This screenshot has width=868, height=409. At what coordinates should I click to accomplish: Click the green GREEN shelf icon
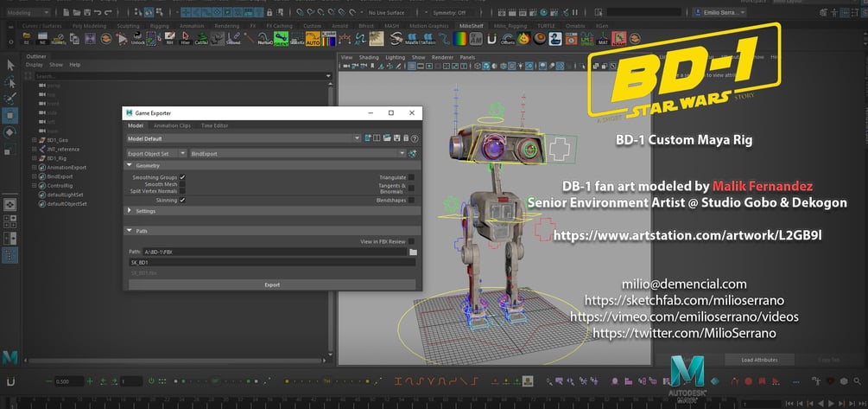[281, 38]
